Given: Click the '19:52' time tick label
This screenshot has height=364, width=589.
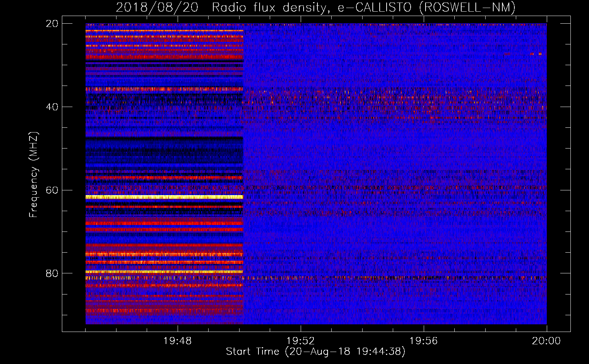Looking at the screenshot, I should tap(300, 341).
